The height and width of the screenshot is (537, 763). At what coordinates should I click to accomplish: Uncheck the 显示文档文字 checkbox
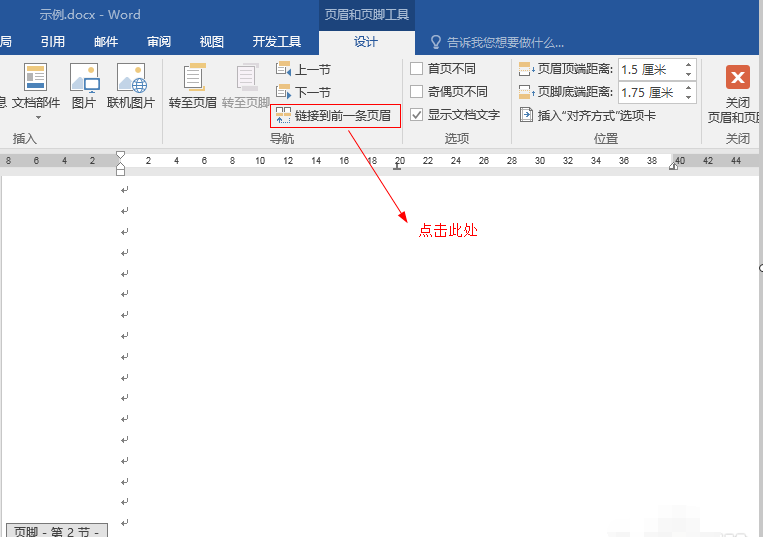(x=417, y=115)
